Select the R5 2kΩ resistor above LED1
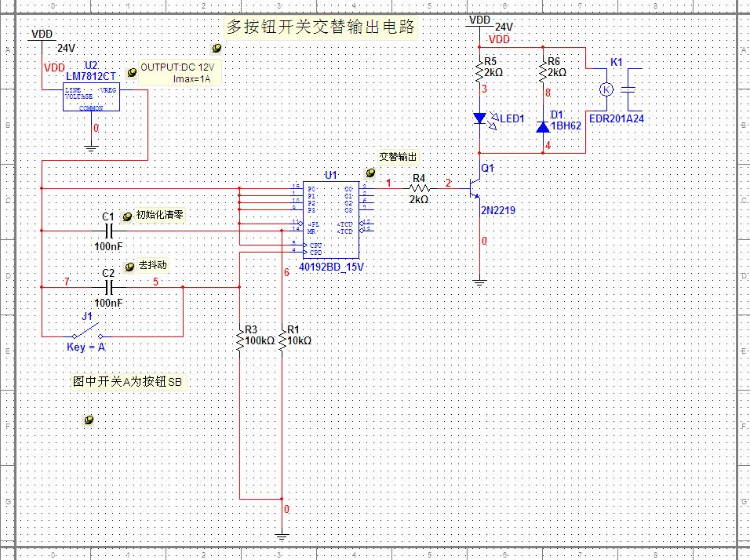This screenshot has height=560, width=750. tap(479, 74)
